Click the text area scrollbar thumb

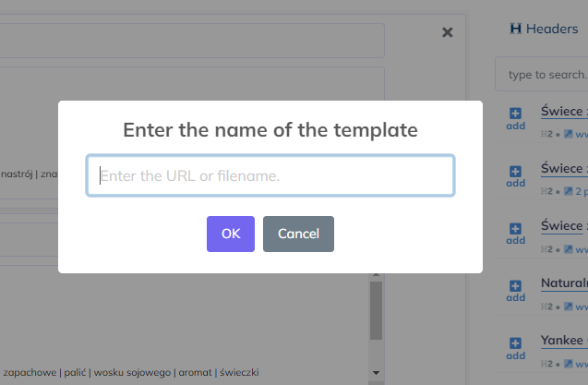[375, 310]
